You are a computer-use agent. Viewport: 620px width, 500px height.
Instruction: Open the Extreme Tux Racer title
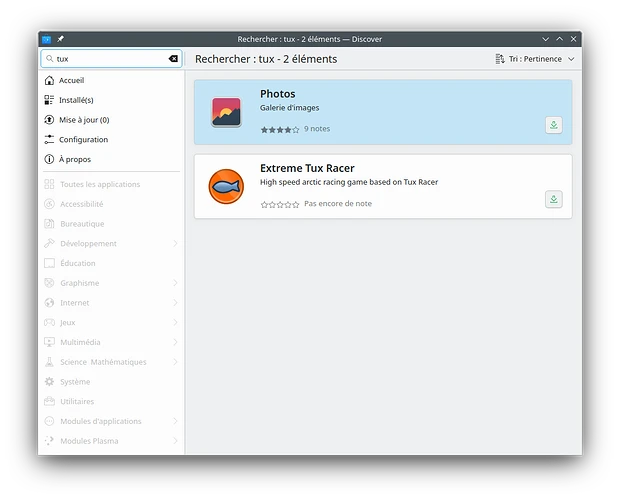tap(307, 168)
